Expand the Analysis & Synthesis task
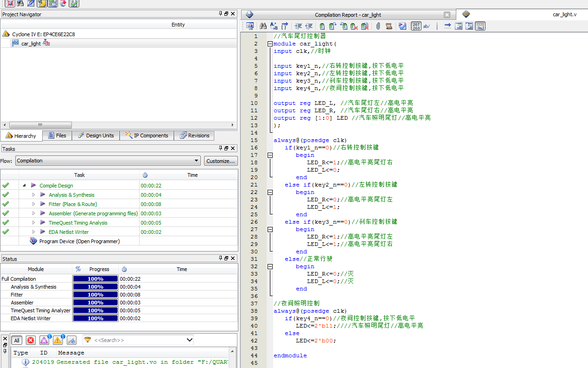Screen dimensions: 588x368 pyautogui.click(x=33, y=195)
